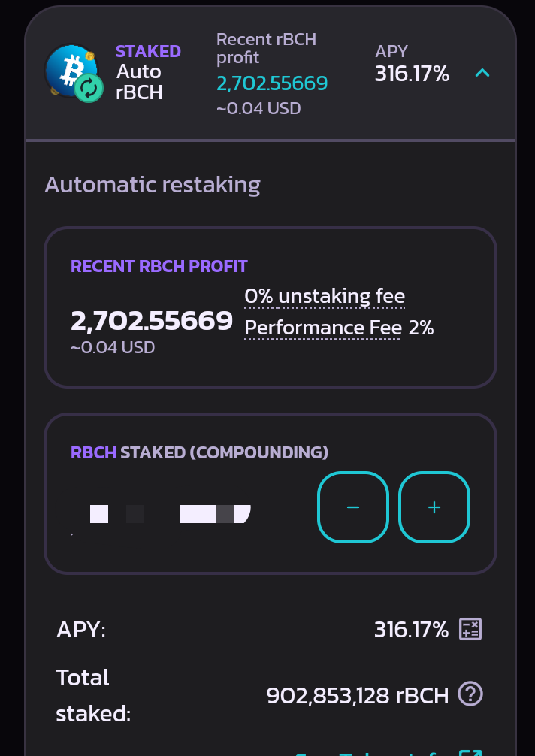Click the APY 316.17% value in header
Screen dimensions: 535x756
click(412, 74)
